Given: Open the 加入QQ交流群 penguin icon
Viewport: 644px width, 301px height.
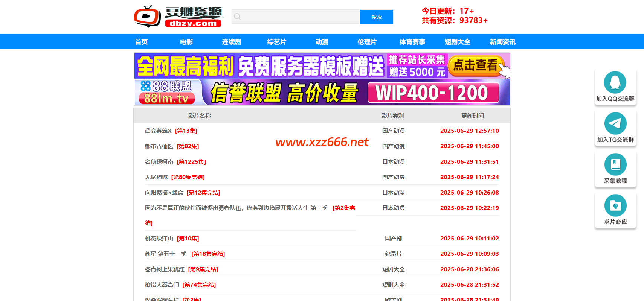Looking at the screenshot, I should pyautogui.click(x=615, y=82).
